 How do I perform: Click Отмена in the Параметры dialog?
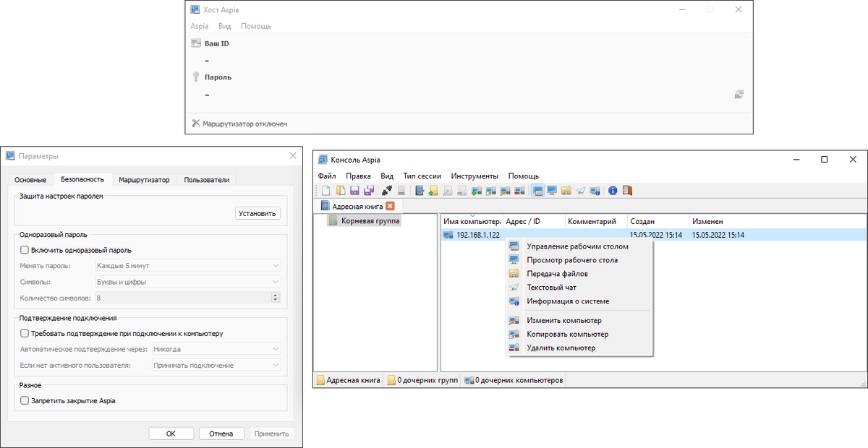point(221,434)
